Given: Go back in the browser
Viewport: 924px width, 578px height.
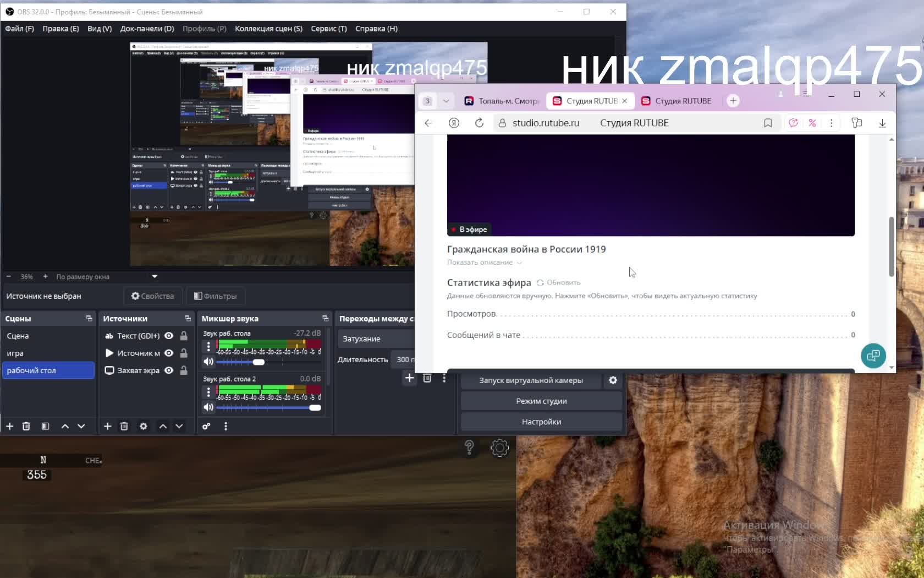Looking at the screenshot, I should [x=428, y=123].
